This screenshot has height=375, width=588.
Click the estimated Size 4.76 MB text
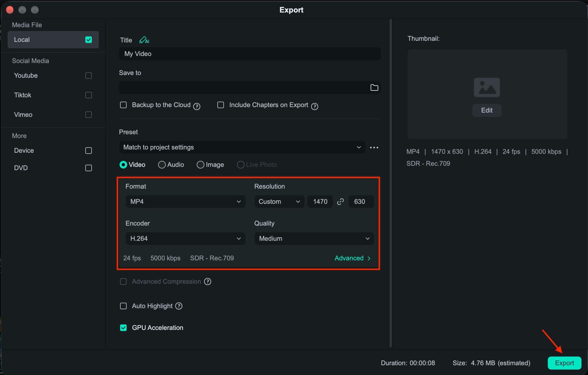tap(491, 363)
